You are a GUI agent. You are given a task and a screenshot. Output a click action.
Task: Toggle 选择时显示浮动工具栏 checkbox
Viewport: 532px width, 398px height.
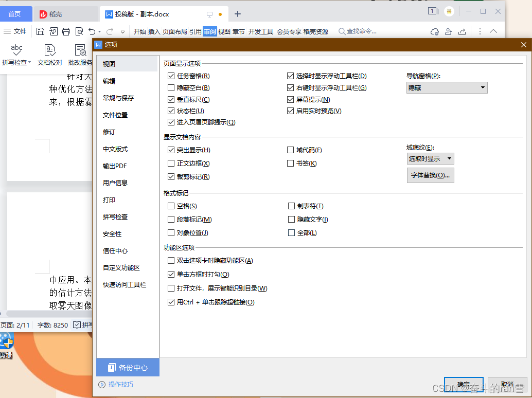pyautogui.click(x=290, y=76)
